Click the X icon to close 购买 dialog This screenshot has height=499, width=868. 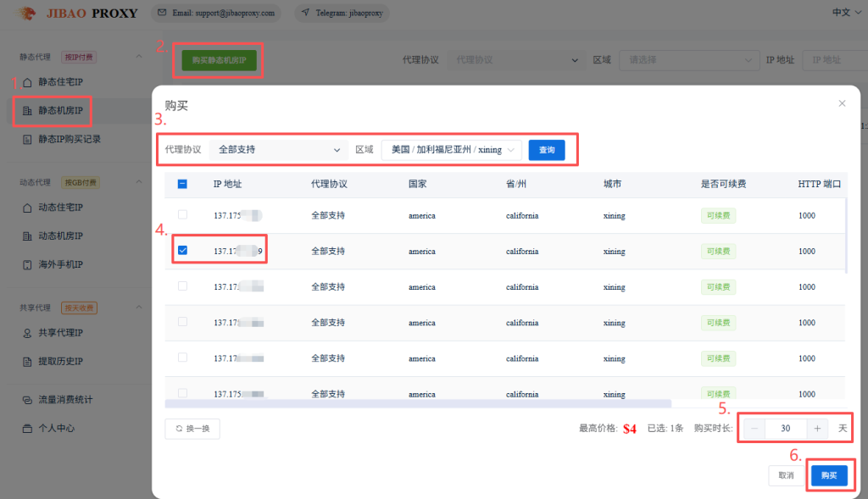(x=842, y=103)
